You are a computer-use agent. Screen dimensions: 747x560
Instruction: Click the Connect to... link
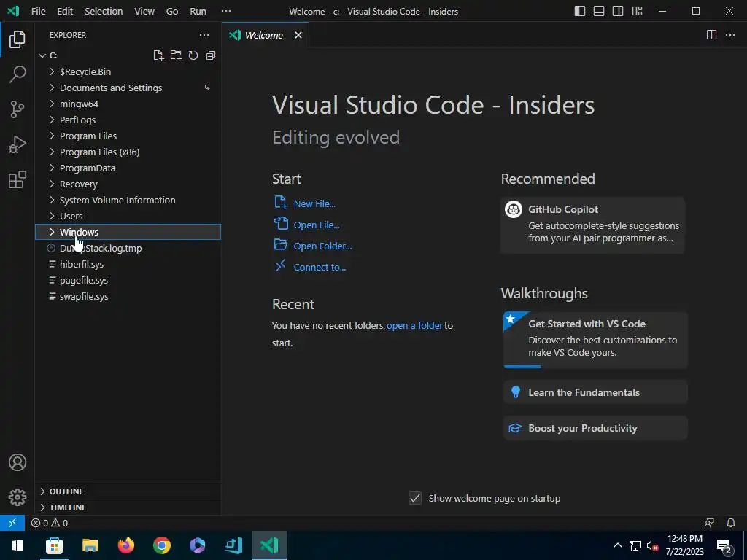pyautogui.click(x=320, y=267)
